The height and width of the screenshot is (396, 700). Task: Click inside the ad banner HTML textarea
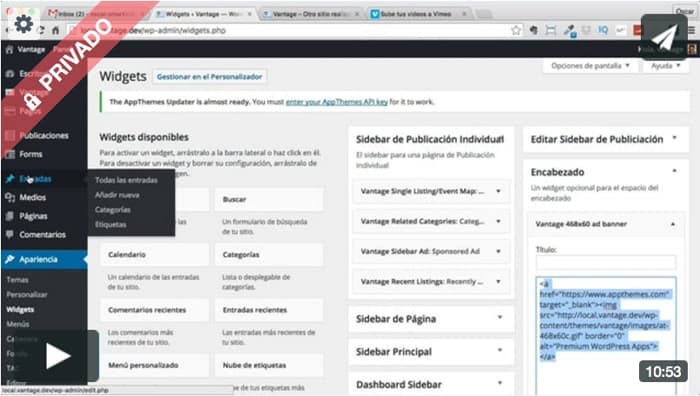pos(606,336)
